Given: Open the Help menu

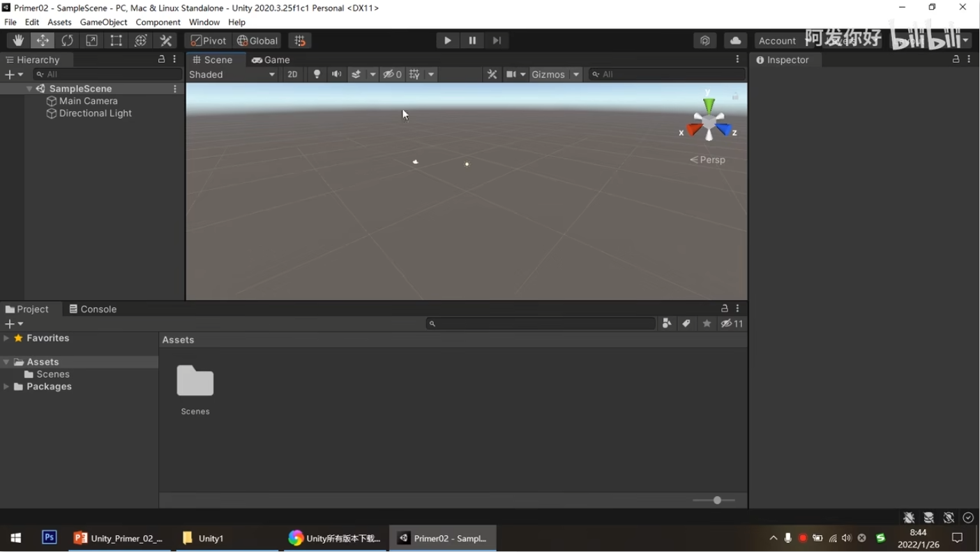Looking at the screenshot, I should click(x=236, y=22).
